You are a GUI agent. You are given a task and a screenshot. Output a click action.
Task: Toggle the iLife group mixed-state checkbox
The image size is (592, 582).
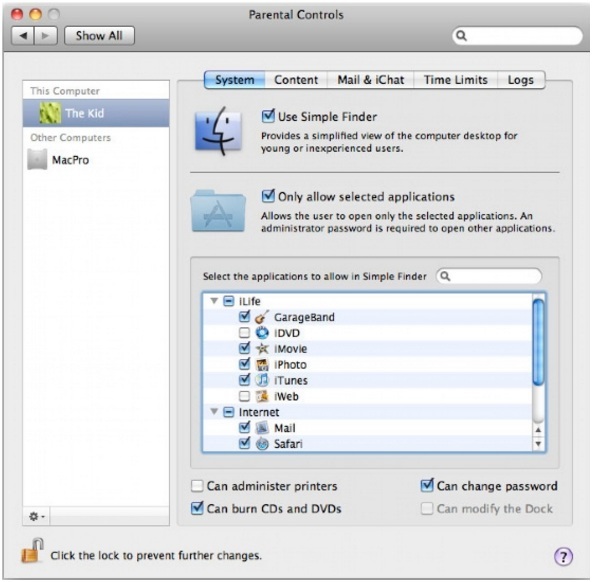point(228,301)
